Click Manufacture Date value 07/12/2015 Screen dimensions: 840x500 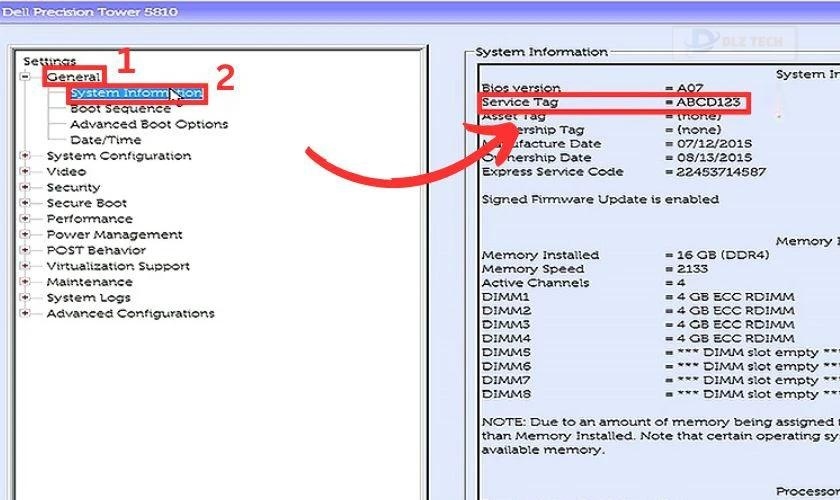coord(714,144)
